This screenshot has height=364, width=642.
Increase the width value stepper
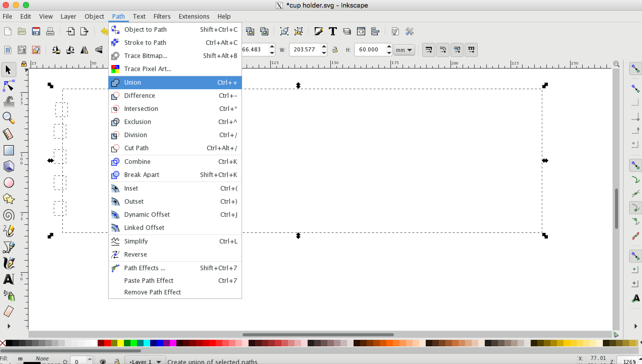click(324, 47)
